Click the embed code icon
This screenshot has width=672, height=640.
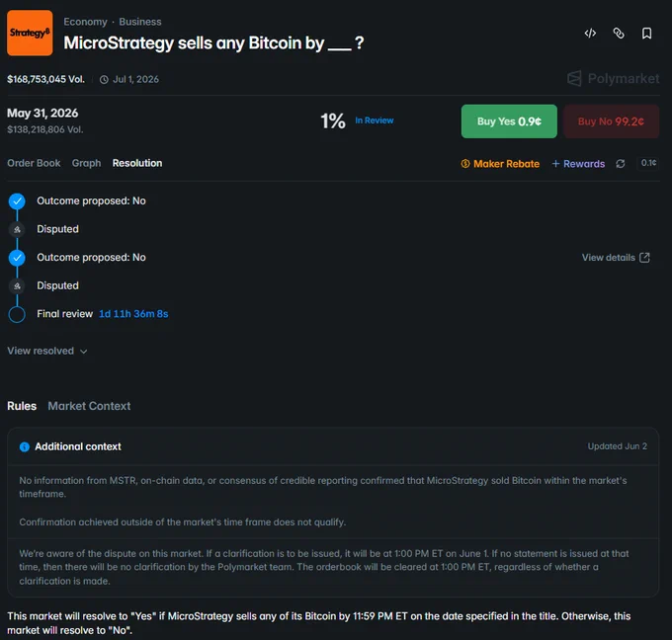[x=590, y=33]
